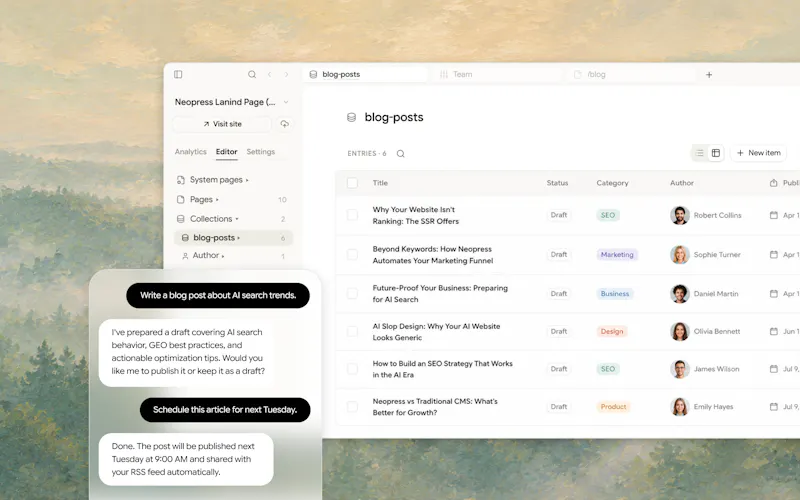Click the Collections database icon

tap(181, 219)
